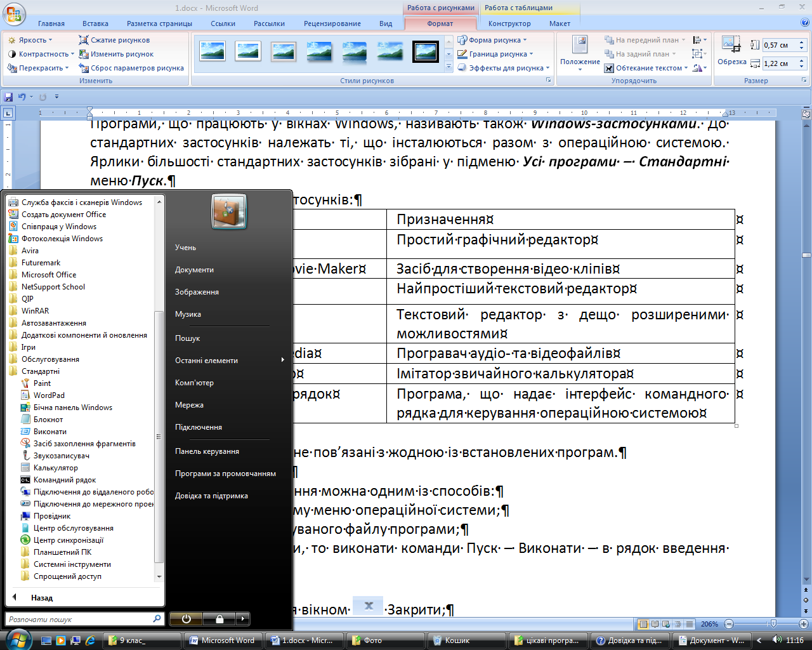Image resolution: width=812 pixels, height=650 pixels.
Task: Click the picture width field 1,22 см
Action: tap(778, 63)
